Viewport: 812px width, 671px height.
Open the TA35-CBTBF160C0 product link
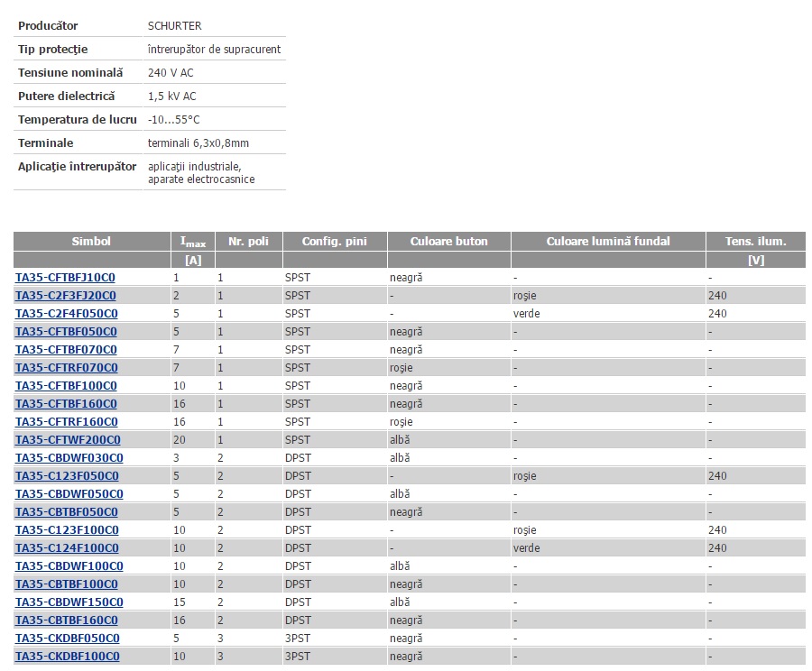[67, 620]
